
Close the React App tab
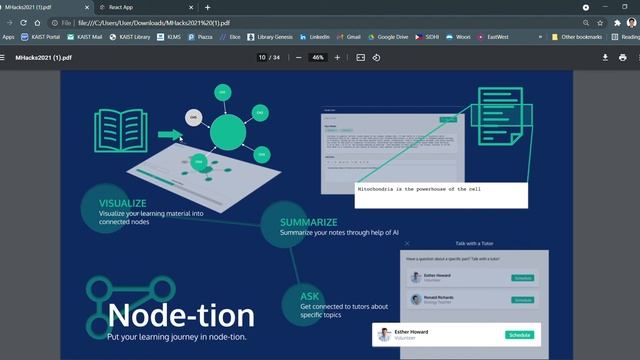click(x=191, y=7)
